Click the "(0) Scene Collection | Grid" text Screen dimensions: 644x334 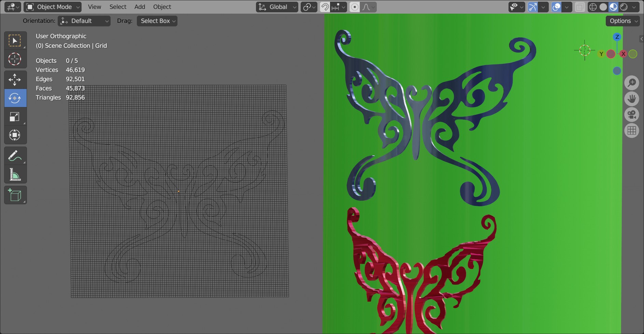71,46
